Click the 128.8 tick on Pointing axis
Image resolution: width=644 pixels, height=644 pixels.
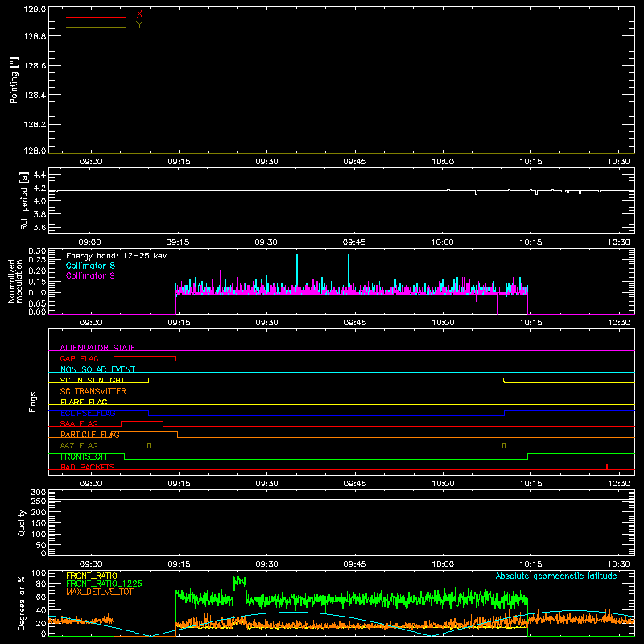click(x=35, y=36)
